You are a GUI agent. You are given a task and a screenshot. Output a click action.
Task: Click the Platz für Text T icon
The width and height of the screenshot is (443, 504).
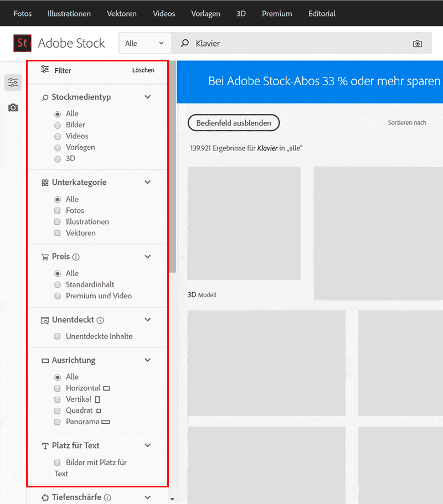coord(45,446)
